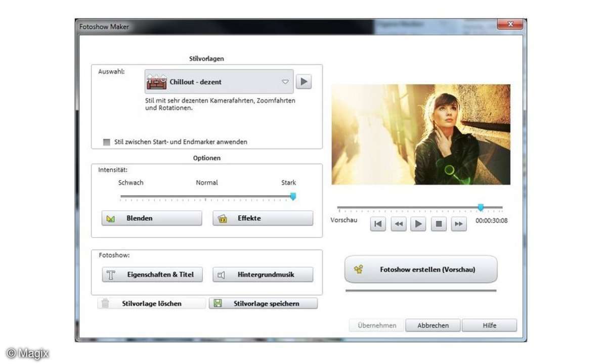This screenshot has height=364, width=607.
Task: Choose Hintergrundmusik for the photo show
Action: click(263, 275)
